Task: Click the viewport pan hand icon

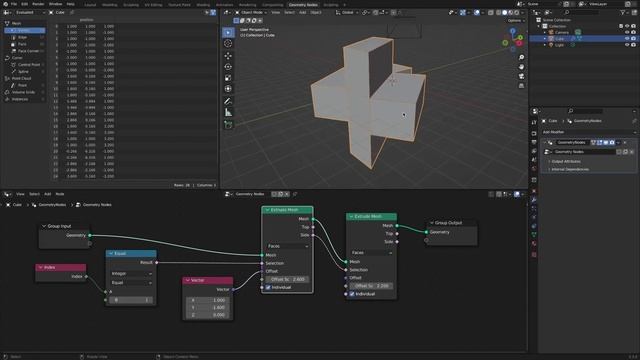Action: tap(521, 67)
